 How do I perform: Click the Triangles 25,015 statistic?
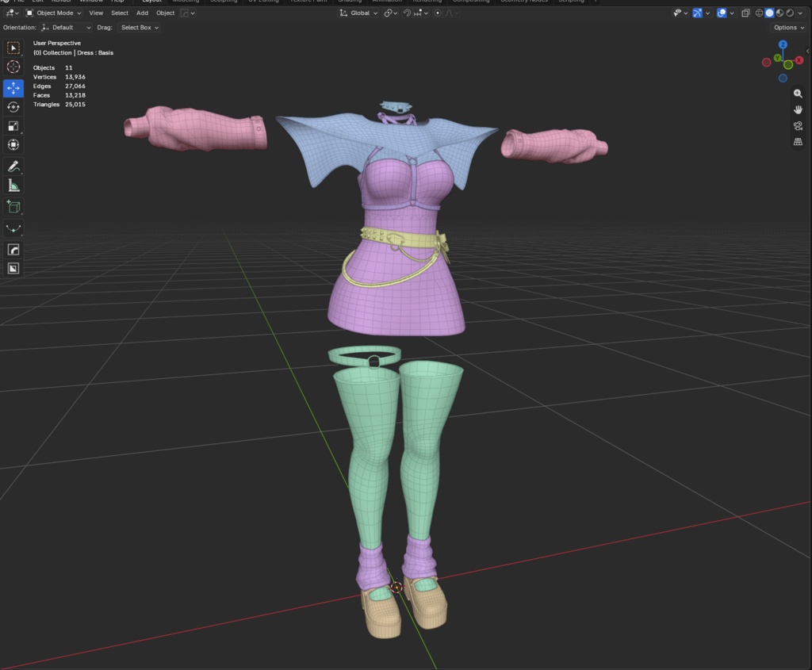pyautogui.click(x=59, y=105)
